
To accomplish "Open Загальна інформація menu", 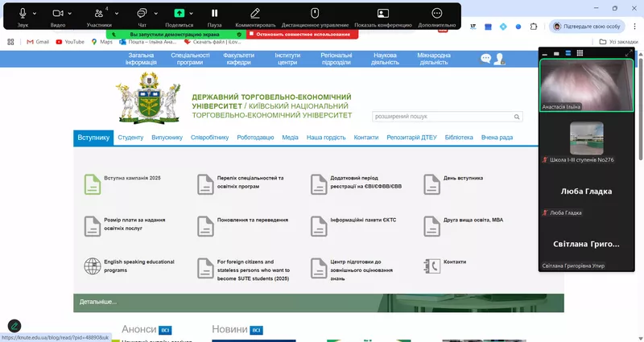I will coord(141,59).
